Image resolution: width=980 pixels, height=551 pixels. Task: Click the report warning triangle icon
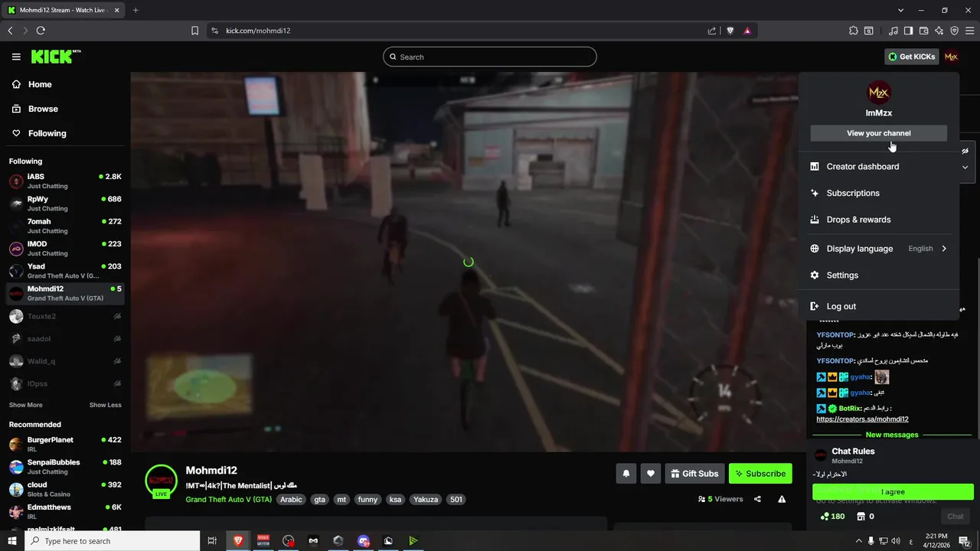point(782,499)
